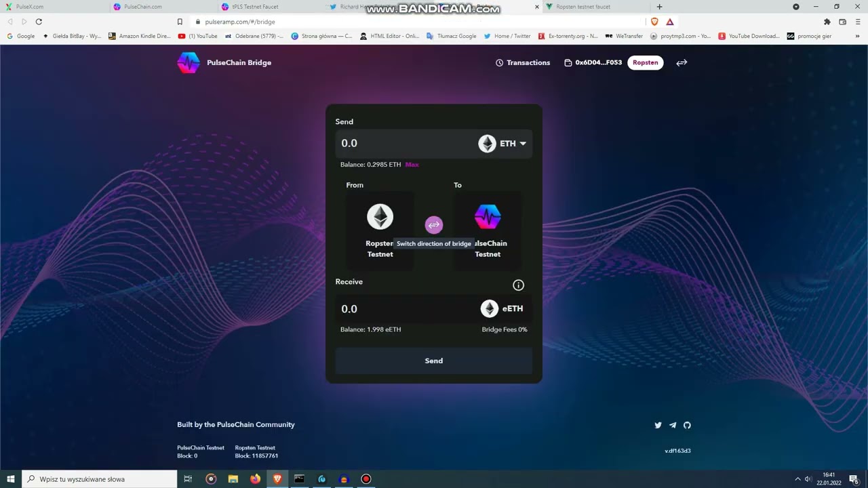The image size is (868, 488).
Task: Open Task View on taskbar
Action: click(x=188, y=479)
